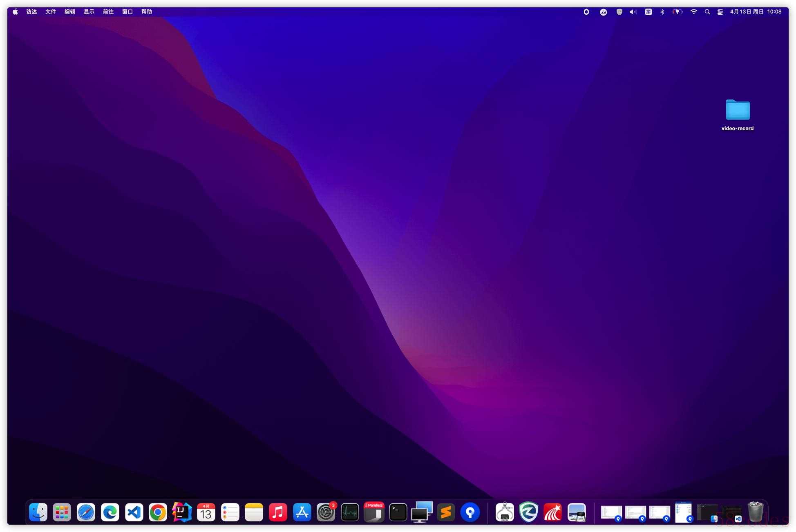Image resolution: width=796 pixels, height=532 pixels.
Task: Open the volume control in menu bar
Action: pyautogui.click(x=633, y=12)
